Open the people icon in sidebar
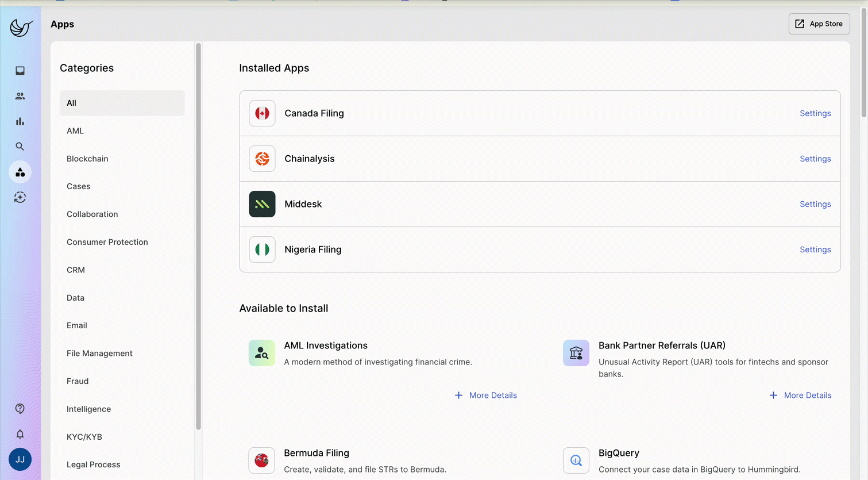Image resolution: width=868 pixels, height=480 pixels. (x=20, y=96)
